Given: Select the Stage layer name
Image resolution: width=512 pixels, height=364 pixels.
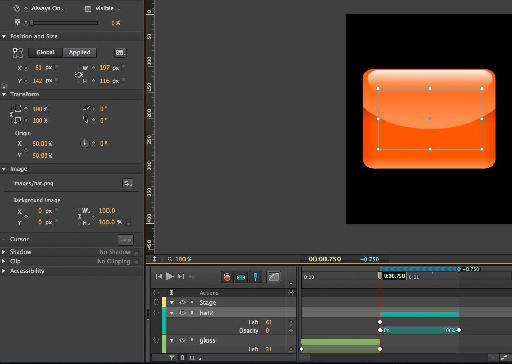Looking at the screenshot, I should [x=208, y=303].
